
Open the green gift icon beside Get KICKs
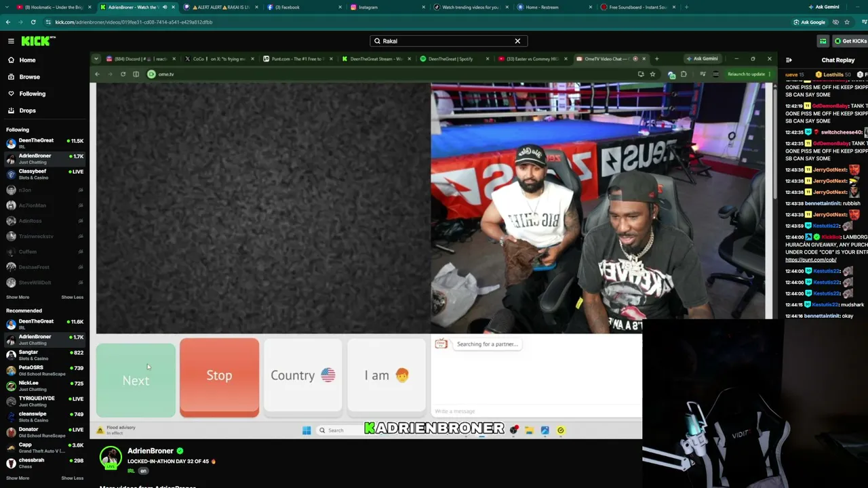click(823, 41)
